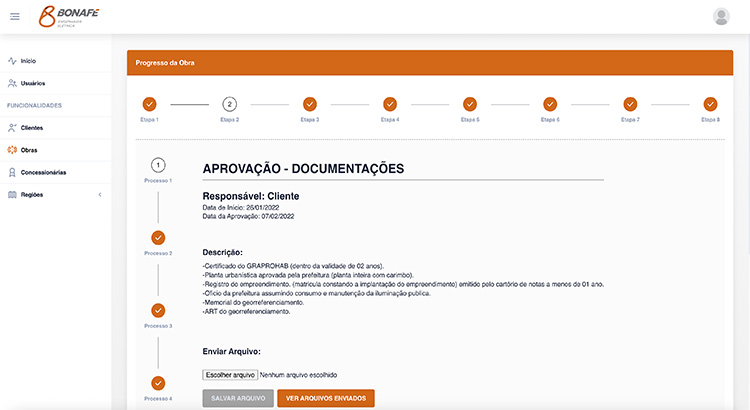Click the Descrição heading
Image resolution: width=750 pixels, height=410 pixels.
(x=222, y=252)
